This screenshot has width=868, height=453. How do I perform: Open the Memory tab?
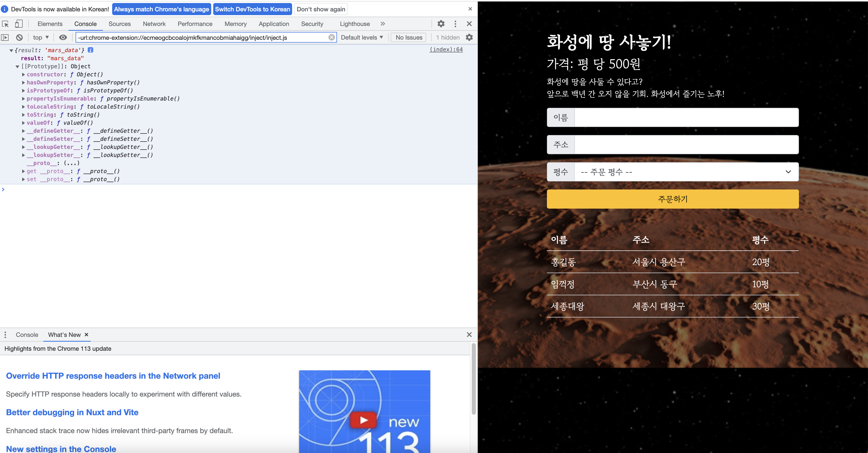236,24
